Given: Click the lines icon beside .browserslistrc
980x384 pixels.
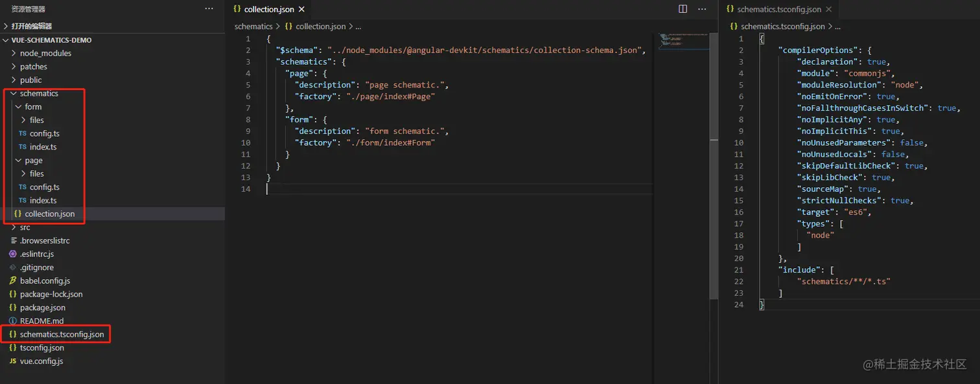Looking at the screenshot, I should click(13, 241).
